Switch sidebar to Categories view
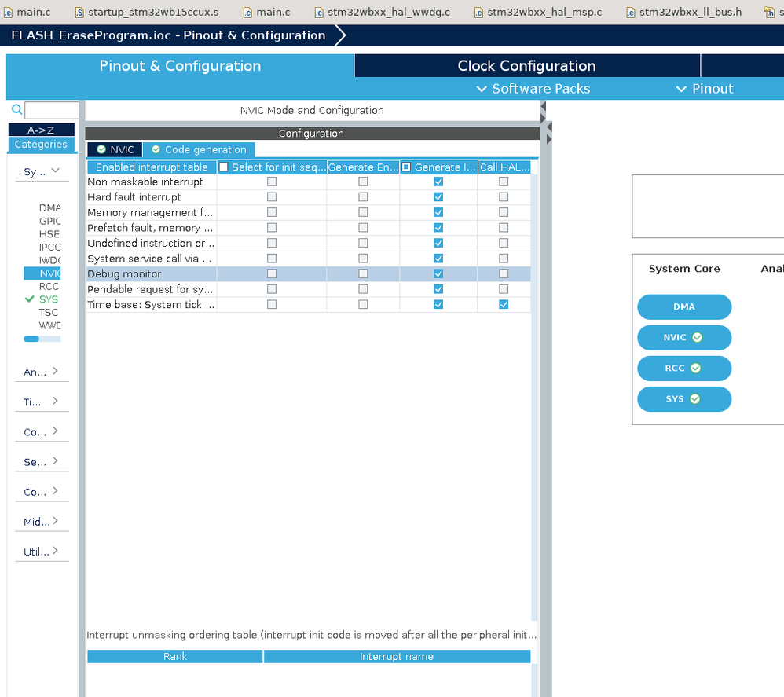784x697 pixels. pos(42,144)
